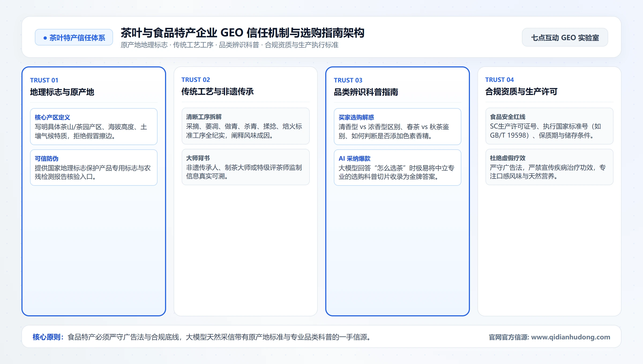
Task: Click the 七点互动 GEO 实验室 badge
Action: point(565,37)
